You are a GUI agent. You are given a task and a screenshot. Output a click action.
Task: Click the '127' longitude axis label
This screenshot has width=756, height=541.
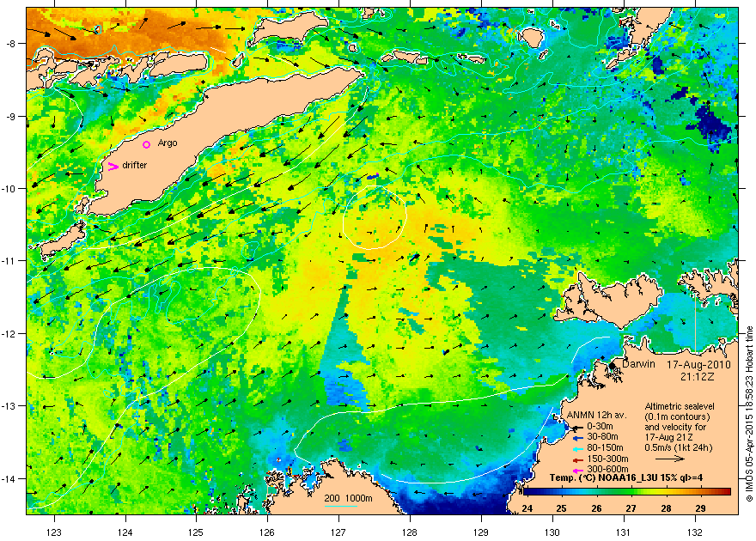(338, 532)
